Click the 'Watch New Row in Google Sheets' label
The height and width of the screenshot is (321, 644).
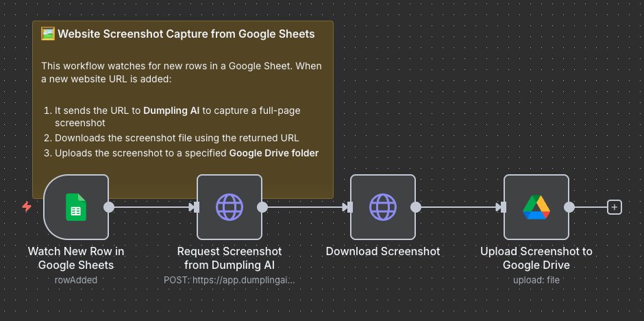coord(76,258)
